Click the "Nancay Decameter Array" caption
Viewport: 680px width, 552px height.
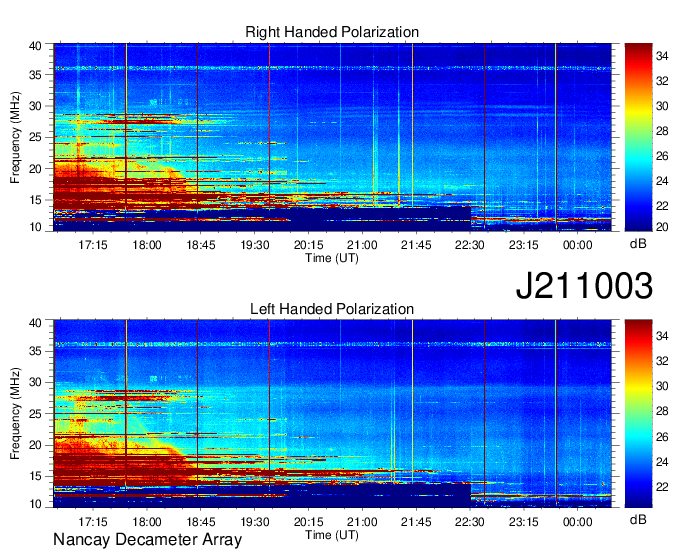click(147, 540)
